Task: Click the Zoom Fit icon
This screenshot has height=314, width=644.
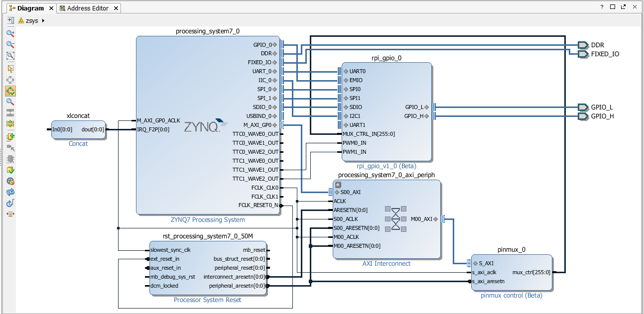Action: (10, 56)
